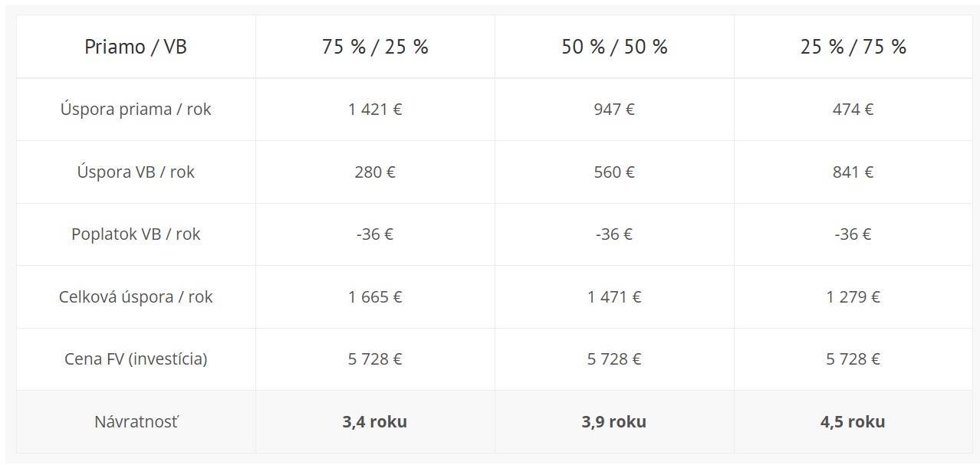Click the '4,5 roku' payback cell

coord(853,422)
